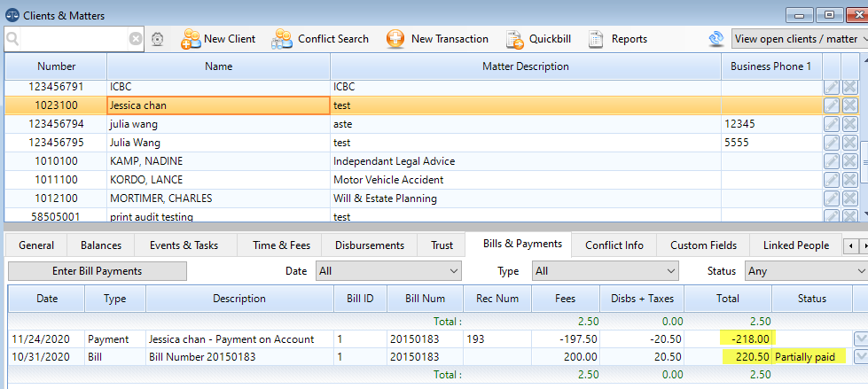Click the client search input field
This screenshot has width=868, height=389.
point(74,39)
